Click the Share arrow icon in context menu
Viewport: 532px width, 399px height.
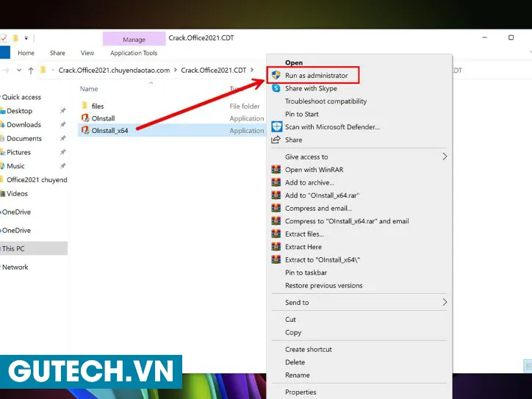(276, 140)
